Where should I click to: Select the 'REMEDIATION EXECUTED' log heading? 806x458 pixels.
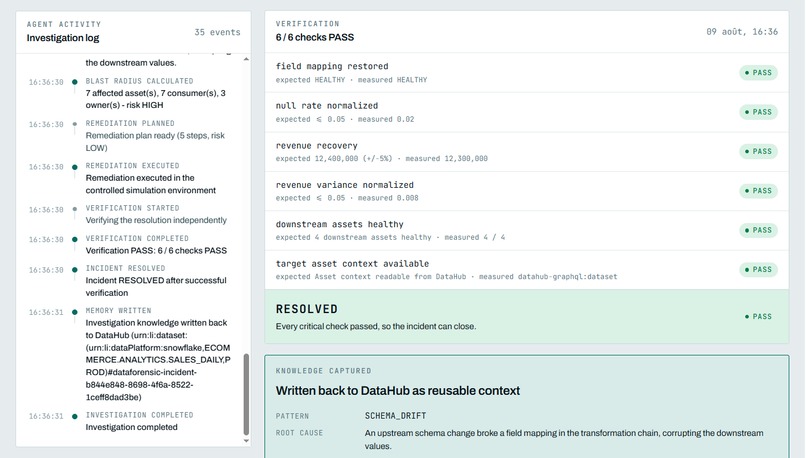coord(133,166)
